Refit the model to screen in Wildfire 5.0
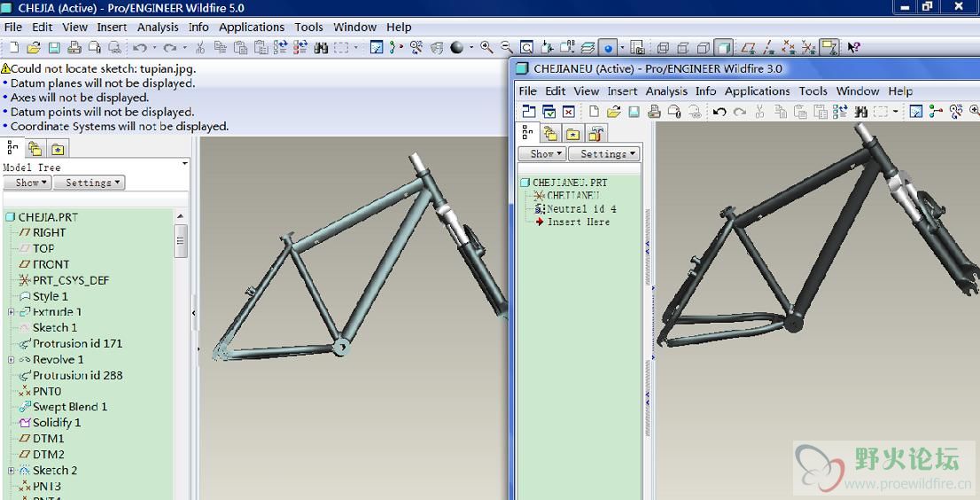This screenshot has height=500, width=980. (527, 48)
